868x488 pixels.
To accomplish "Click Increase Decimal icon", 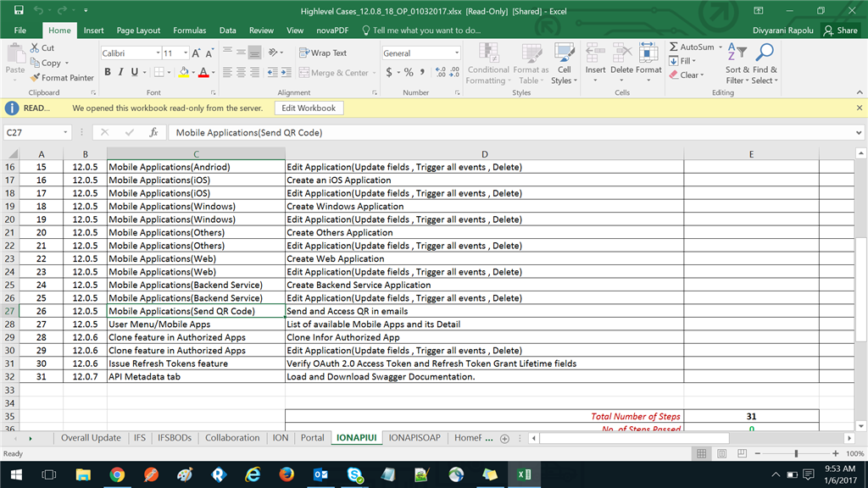I will coord(441,72).
